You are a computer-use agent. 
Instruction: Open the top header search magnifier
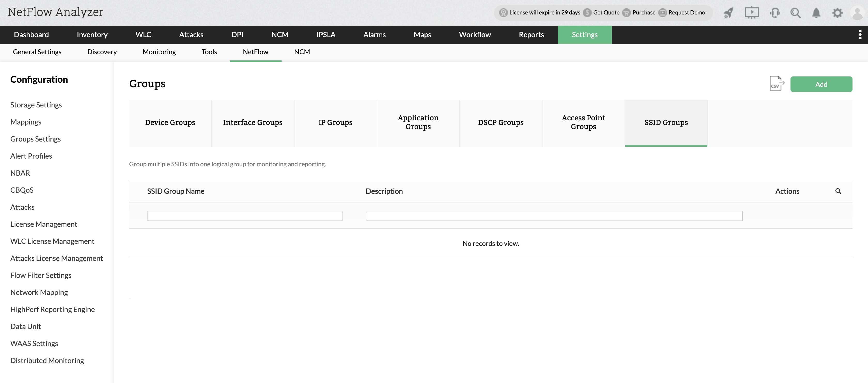click(796, 13)
